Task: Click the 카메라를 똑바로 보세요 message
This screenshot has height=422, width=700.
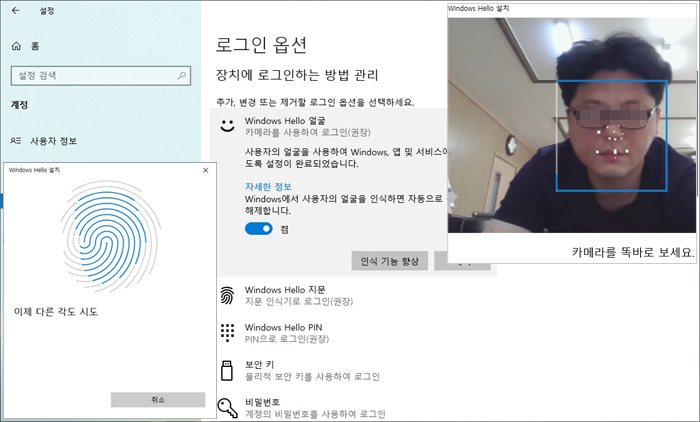Action: pos(633,252)
